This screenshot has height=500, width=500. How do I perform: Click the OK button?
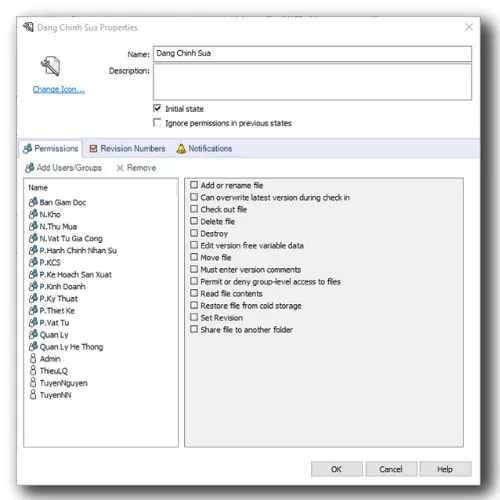(336, 469)
